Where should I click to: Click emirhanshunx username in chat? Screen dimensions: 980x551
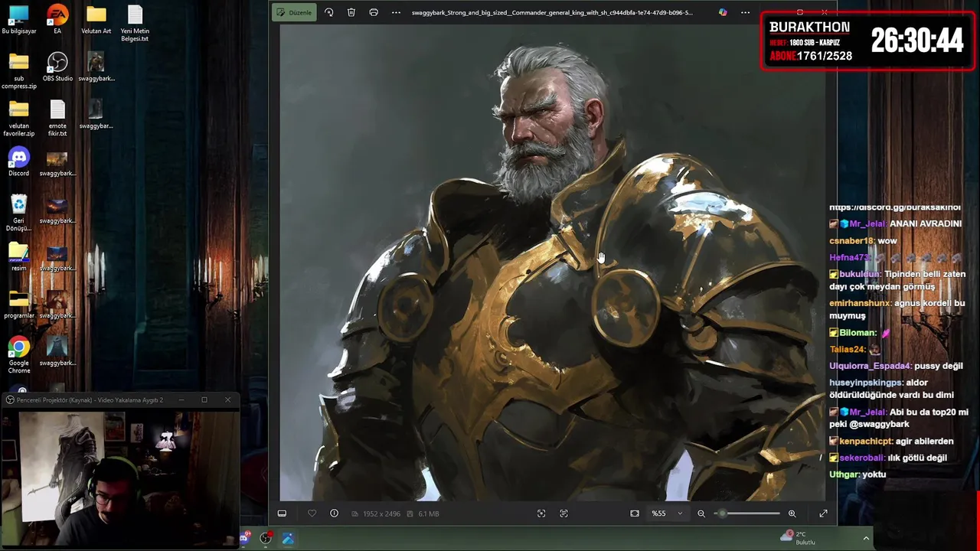click(861, 303)
